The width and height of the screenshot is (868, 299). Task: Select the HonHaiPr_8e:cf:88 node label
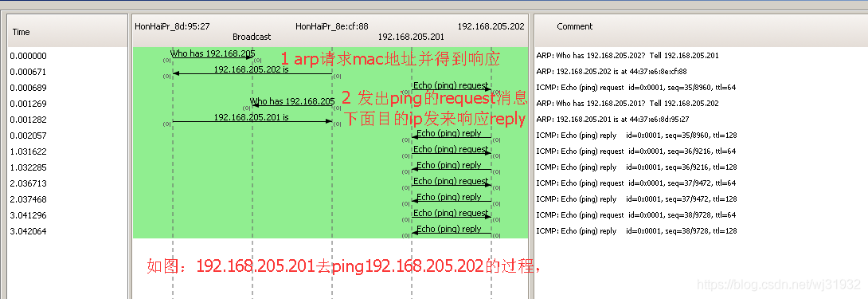pyautogui.click(x=331, y=26)
